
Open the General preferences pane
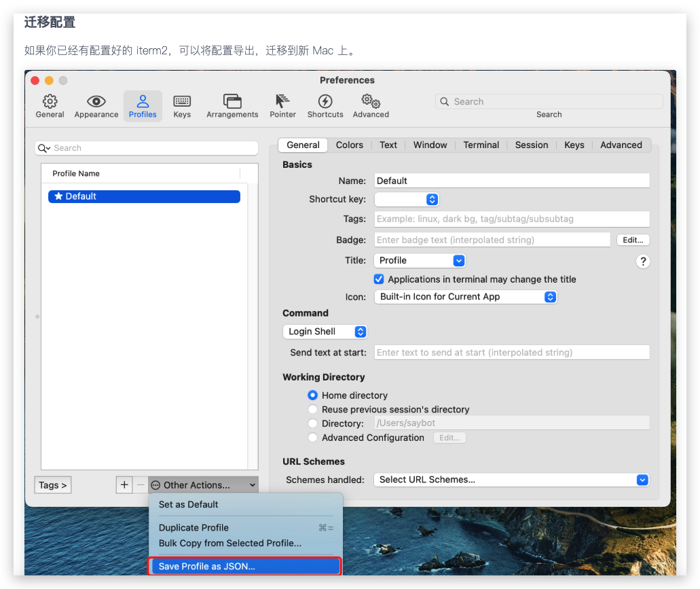coord(50,106)
